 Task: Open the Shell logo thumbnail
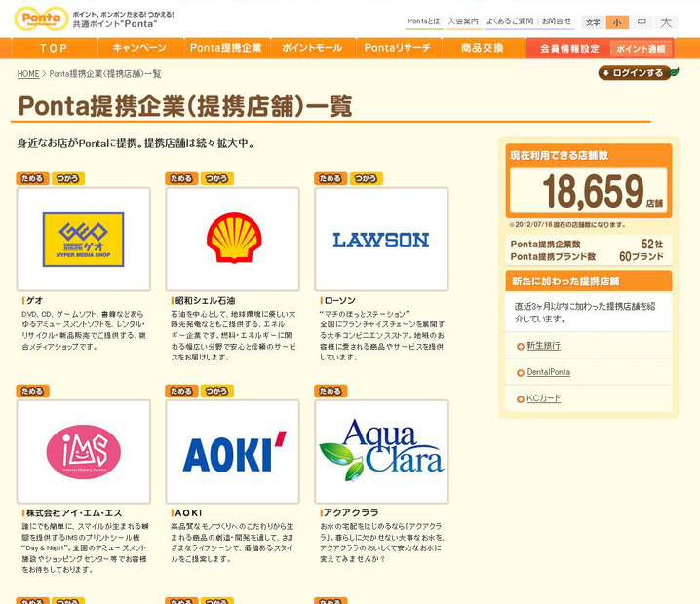click(233, 240)
